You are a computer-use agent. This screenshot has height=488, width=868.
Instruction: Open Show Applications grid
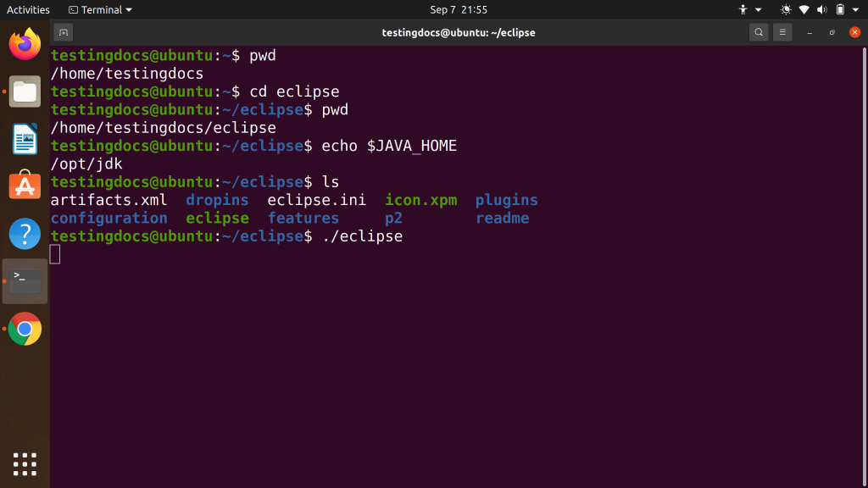point(25,463)
